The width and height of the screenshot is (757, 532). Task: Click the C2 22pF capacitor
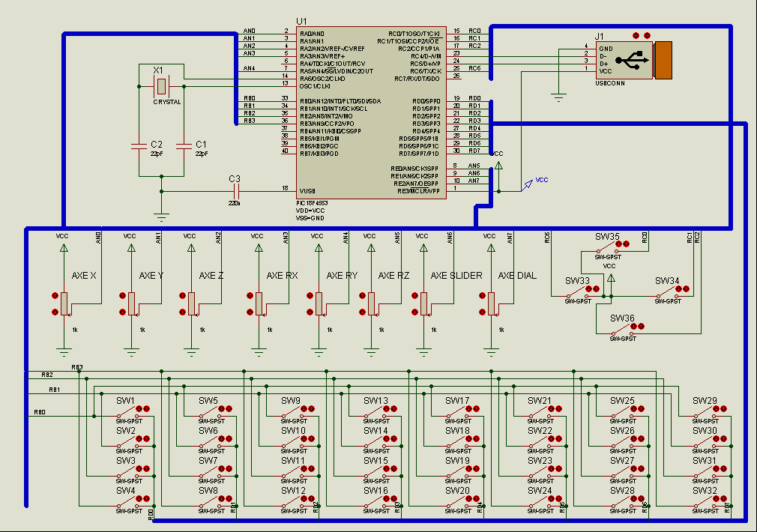[139, 145]
